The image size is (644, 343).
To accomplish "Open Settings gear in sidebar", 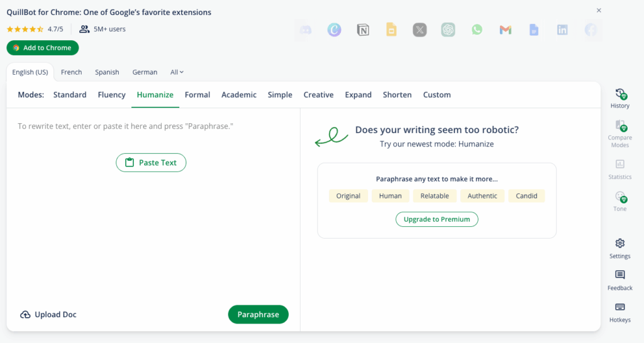I will [x=619, y=243].
